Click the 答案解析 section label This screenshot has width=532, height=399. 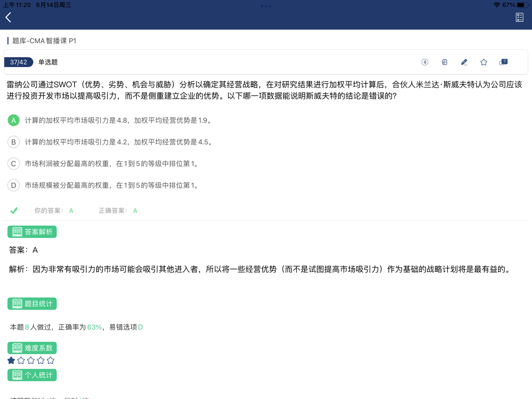(x=32, y=232)
